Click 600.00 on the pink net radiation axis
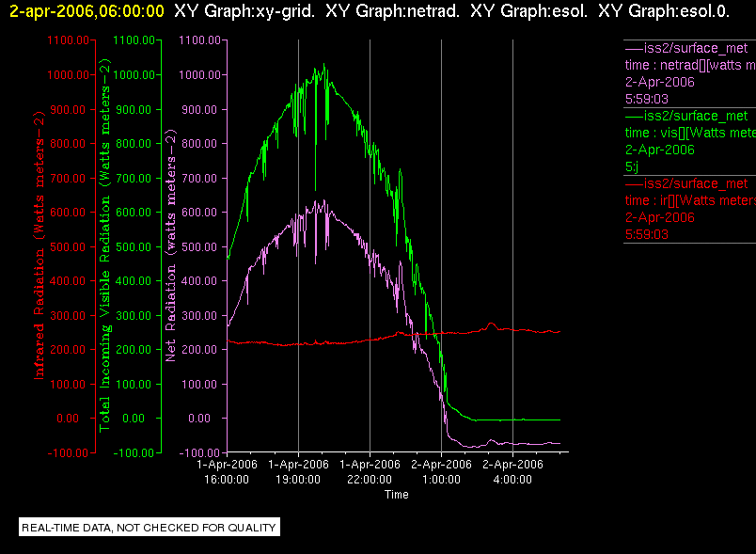Viewport: 756px width, 554px height. (x=199, y=213)
